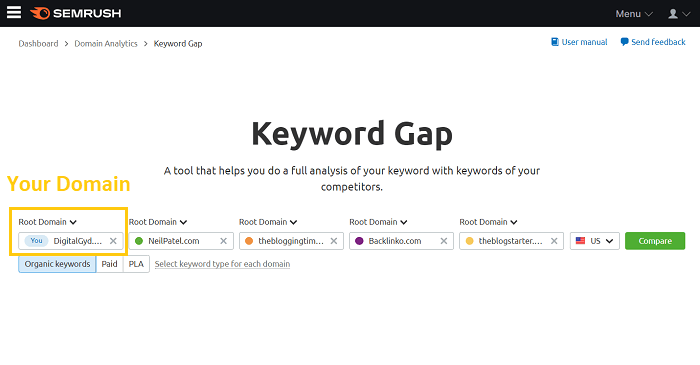Remove DigitalGyd domain with X icon
The image size is (700, 365).
tap(113, 241)
